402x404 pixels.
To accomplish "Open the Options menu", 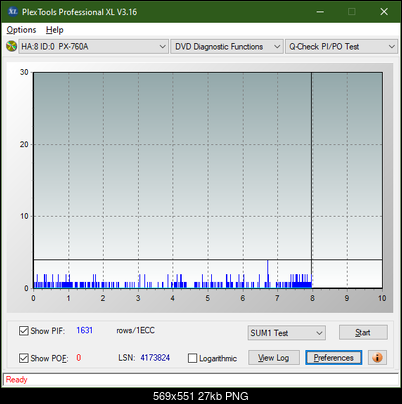I will pyautogui.click(x=21, y=30).
